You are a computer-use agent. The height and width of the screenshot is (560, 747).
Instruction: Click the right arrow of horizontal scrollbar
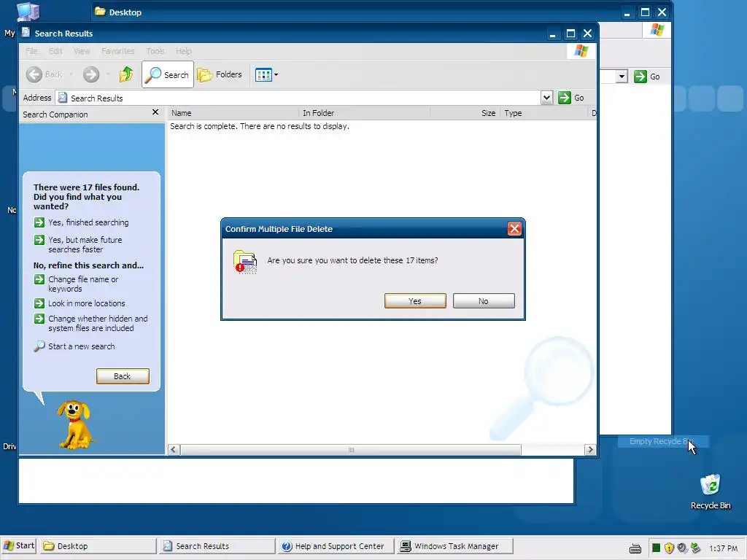590,449
